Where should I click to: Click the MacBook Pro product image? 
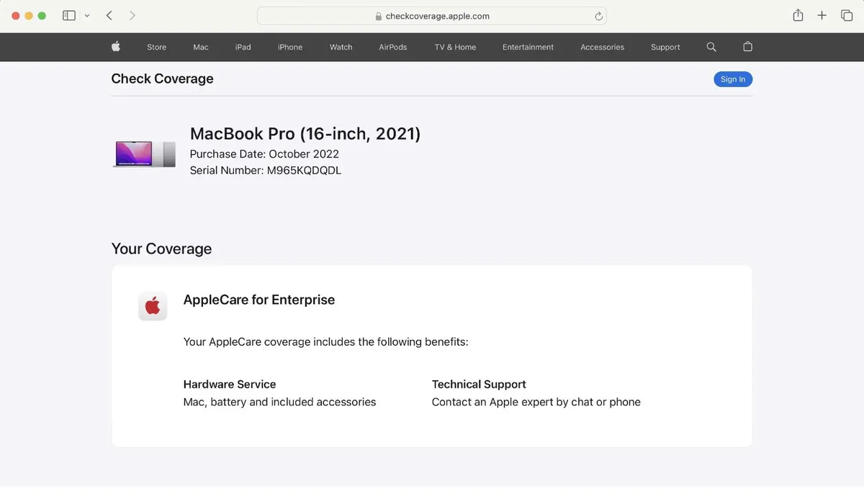click(x=144, y=154)
